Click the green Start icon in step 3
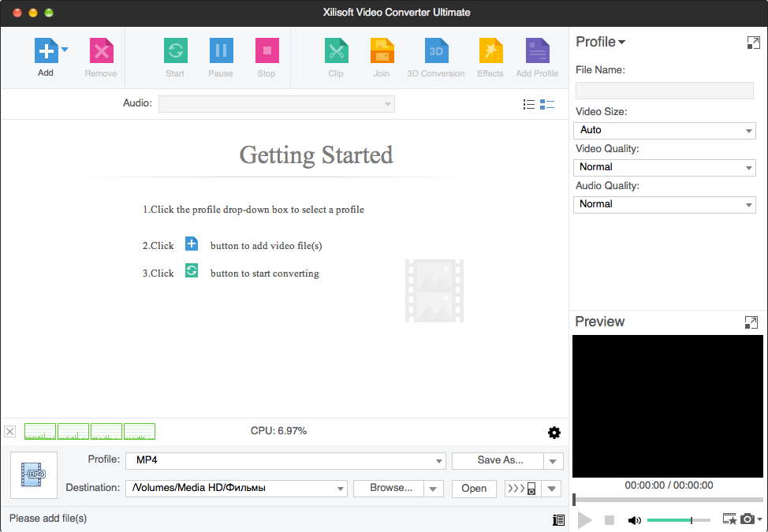Image resolution: width=768 pixels, height=532 pixels. 192,270
